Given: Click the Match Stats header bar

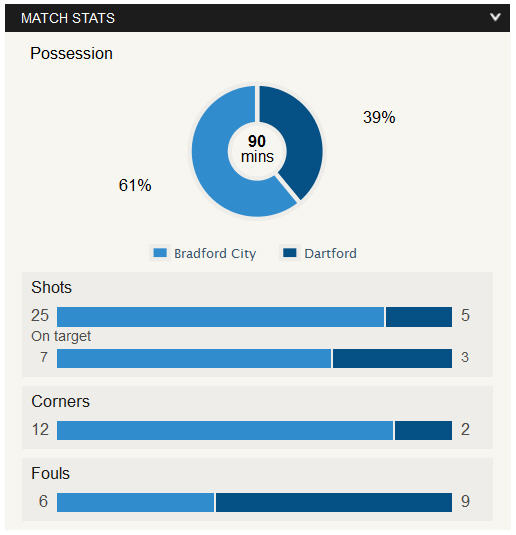Looking at the screenshot, I should [x=257, y=18].
